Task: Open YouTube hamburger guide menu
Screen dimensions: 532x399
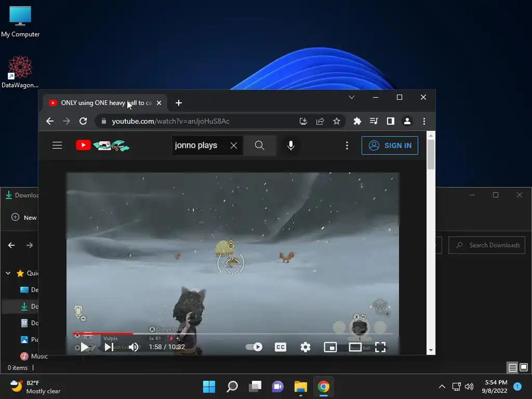Action: pyautogui.click(x=57, y=145)
